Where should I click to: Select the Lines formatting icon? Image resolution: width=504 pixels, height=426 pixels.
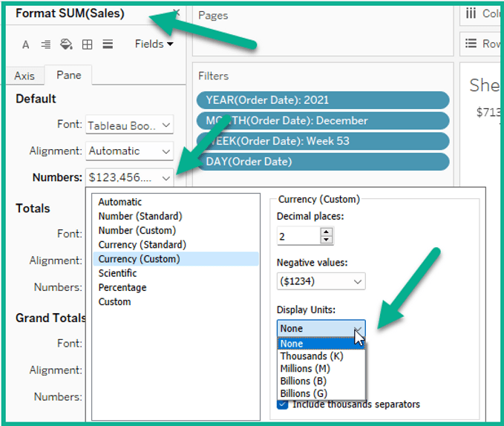(108, 45)
